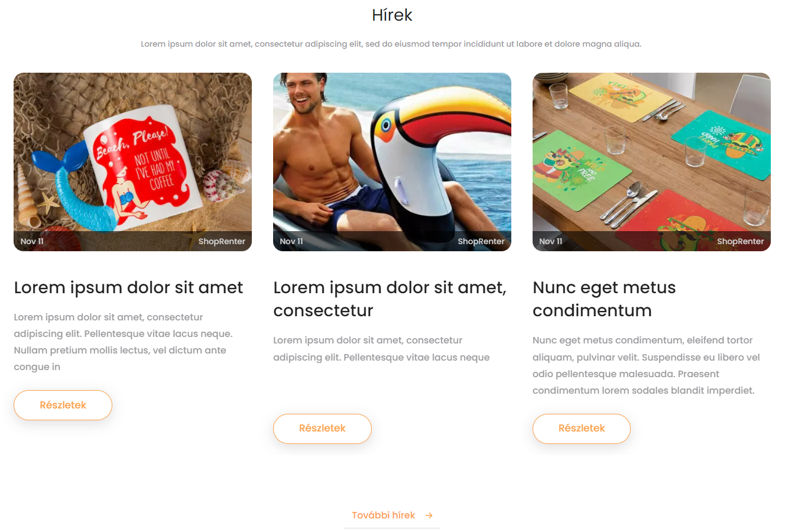Click ShopRenter author label on toucan image

tap(481, 241)
